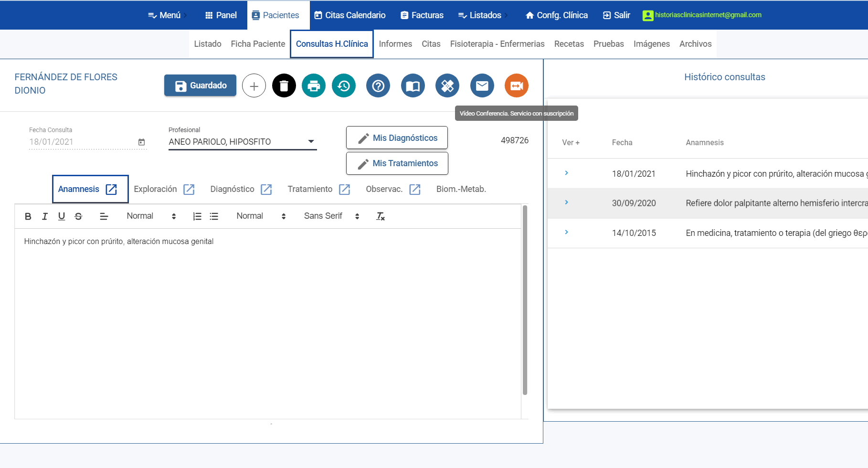Open the Recetas tab
This screenshot has height=468, width=868.
[x=569, y=44]
